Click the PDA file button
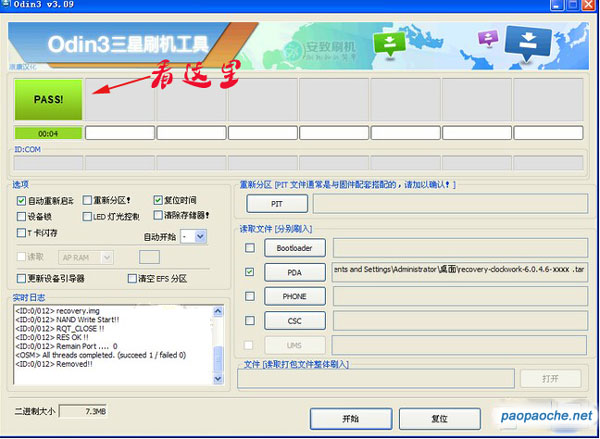Viewport: 600px width, 439px height. coord(295,272)
